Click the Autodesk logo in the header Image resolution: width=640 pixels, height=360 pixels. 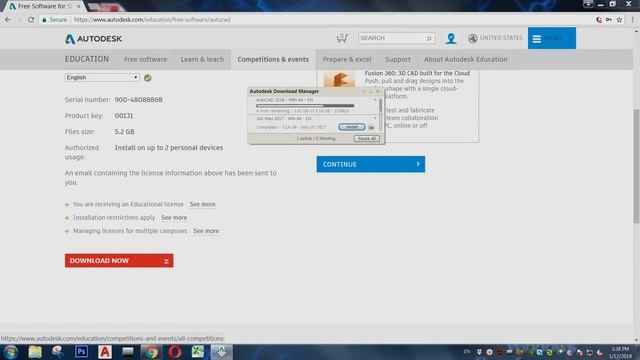(x=93, y=39)
